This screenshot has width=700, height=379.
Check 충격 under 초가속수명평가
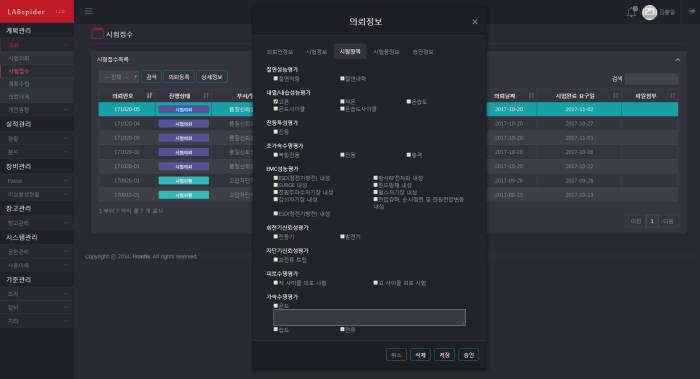[x=408, y=155]
